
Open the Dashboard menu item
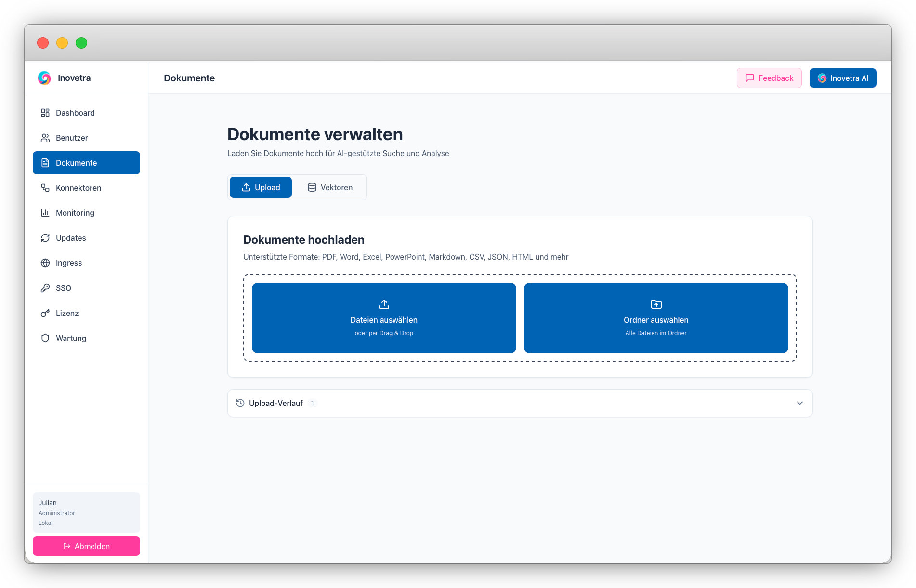coord(86,113)
